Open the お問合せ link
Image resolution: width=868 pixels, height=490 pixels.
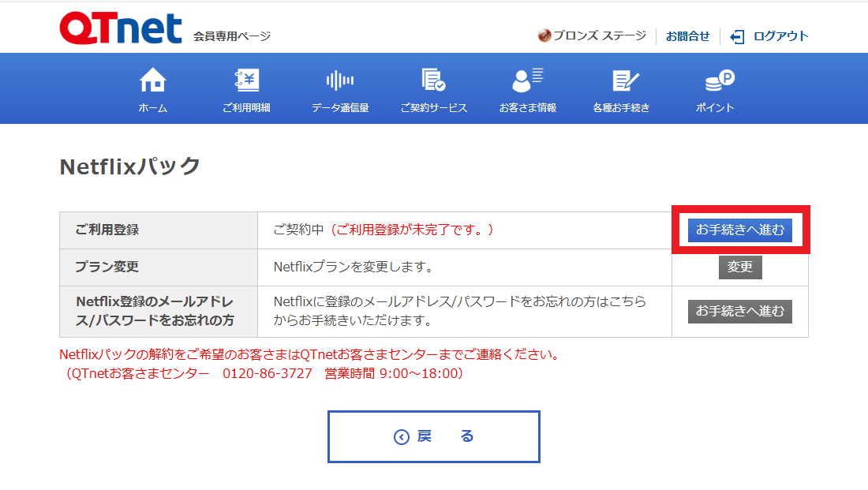[687, 36]
